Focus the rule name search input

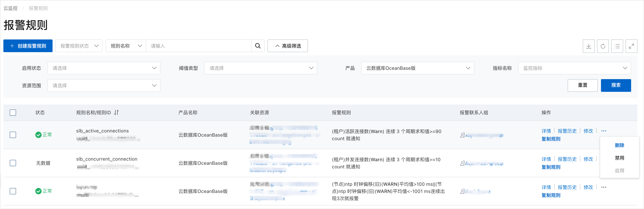(x=198, y=46)
